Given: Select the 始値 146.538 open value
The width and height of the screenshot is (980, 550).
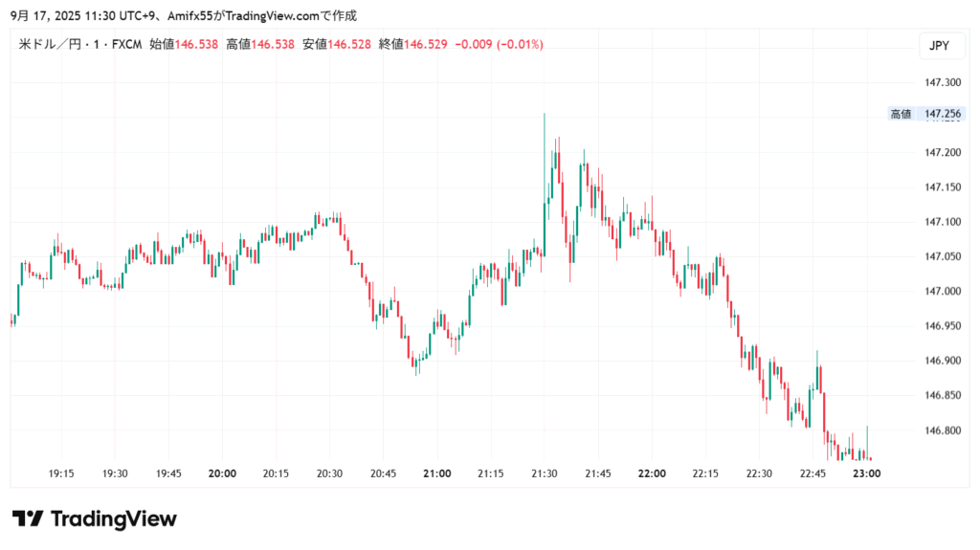Looking at the screenshot, I should (184, 45).
